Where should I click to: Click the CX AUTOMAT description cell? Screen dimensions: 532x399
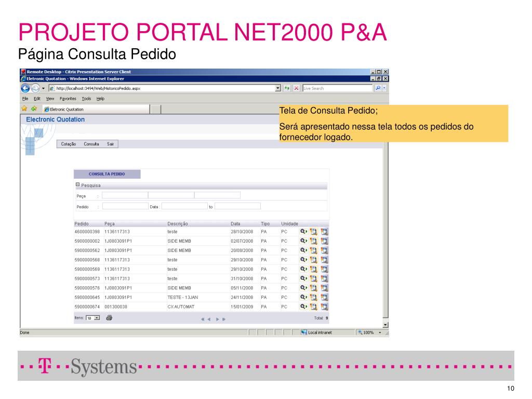coord(181,307)
